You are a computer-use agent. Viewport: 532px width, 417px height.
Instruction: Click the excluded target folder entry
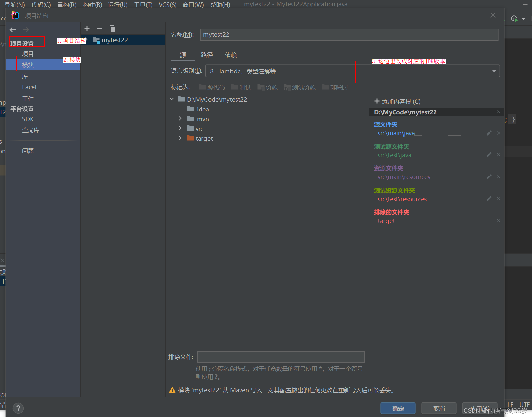pos(386,221)
